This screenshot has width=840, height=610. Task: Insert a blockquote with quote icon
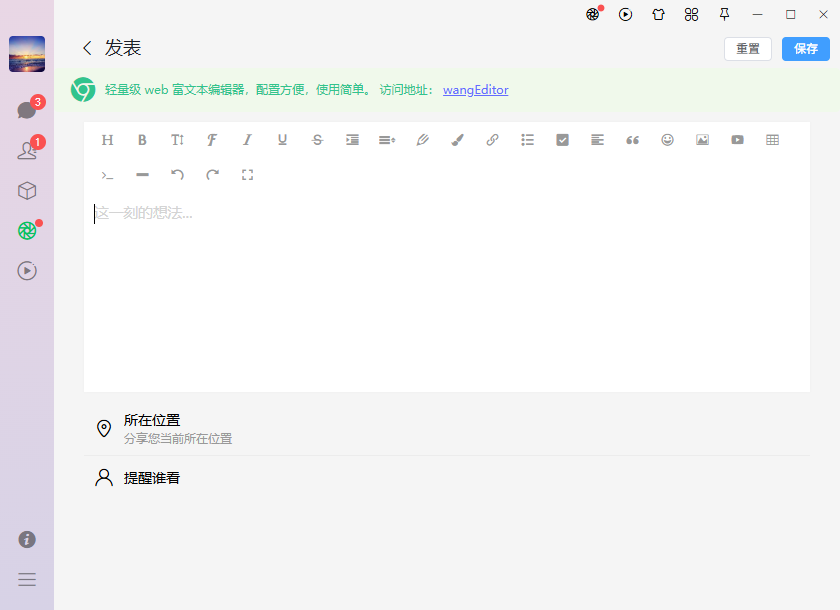(632, 140)
